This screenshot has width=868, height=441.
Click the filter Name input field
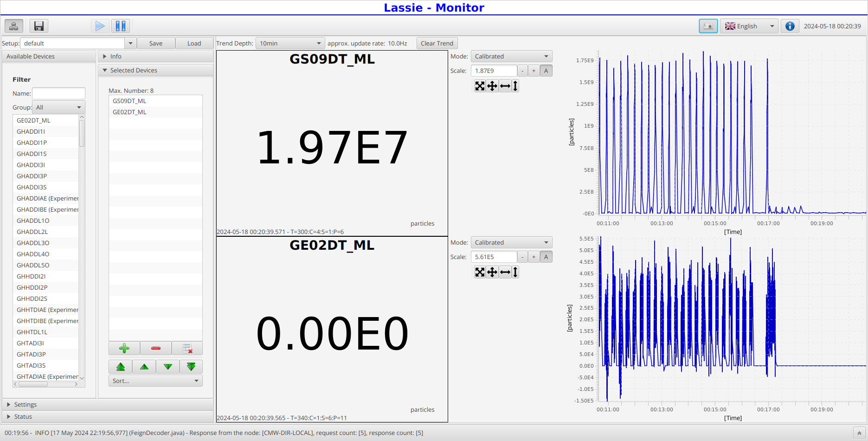click(58, 93)
